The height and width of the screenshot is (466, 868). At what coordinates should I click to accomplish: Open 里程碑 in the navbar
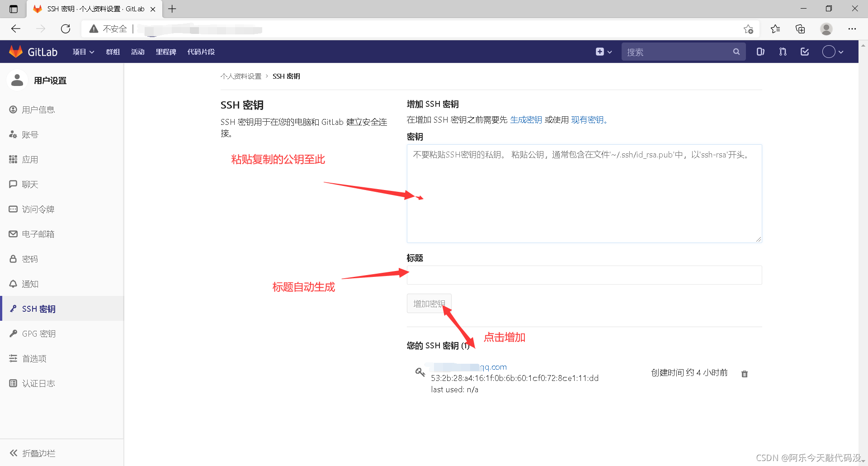[x=166, y=52]
